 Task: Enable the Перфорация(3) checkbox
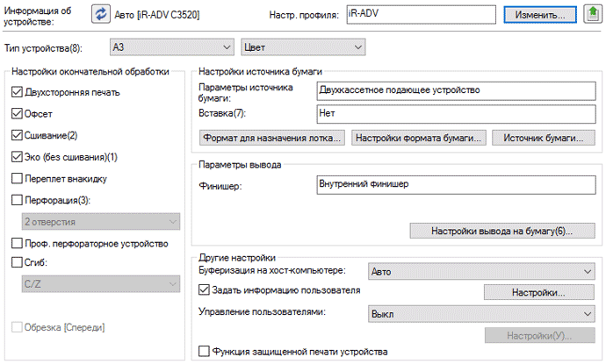(18, 200)
